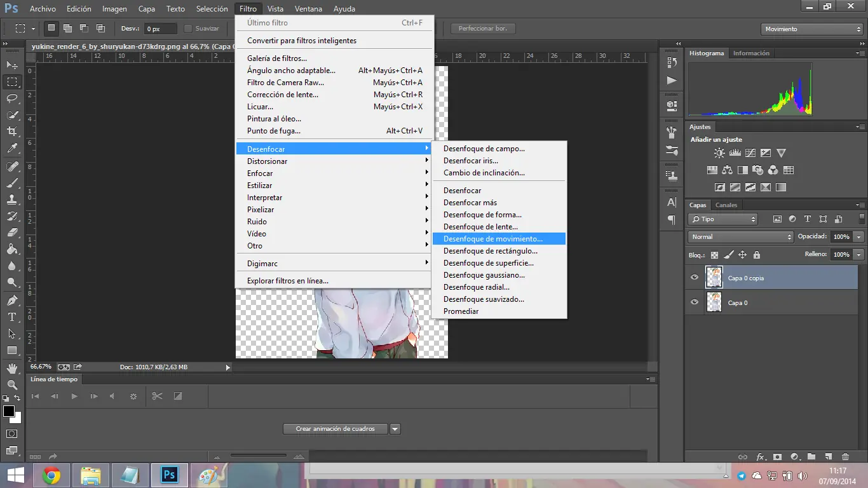Open the Relleno slider dropdown
The image size is (868, 488).
coord(859,255)
